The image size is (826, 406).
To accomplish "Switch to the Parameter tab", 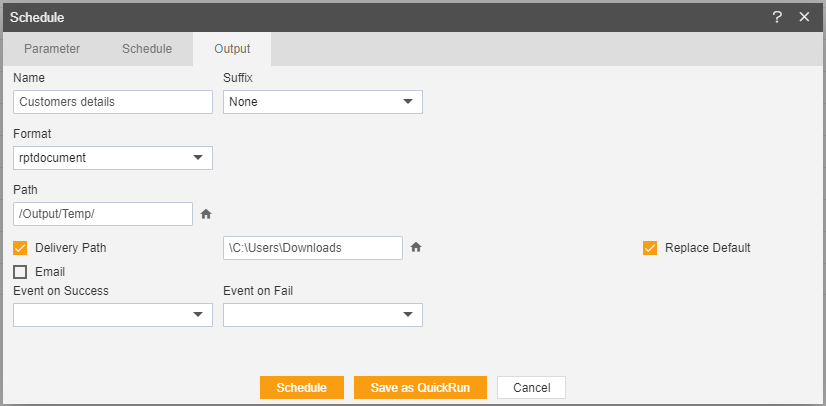I will point(52,49).
